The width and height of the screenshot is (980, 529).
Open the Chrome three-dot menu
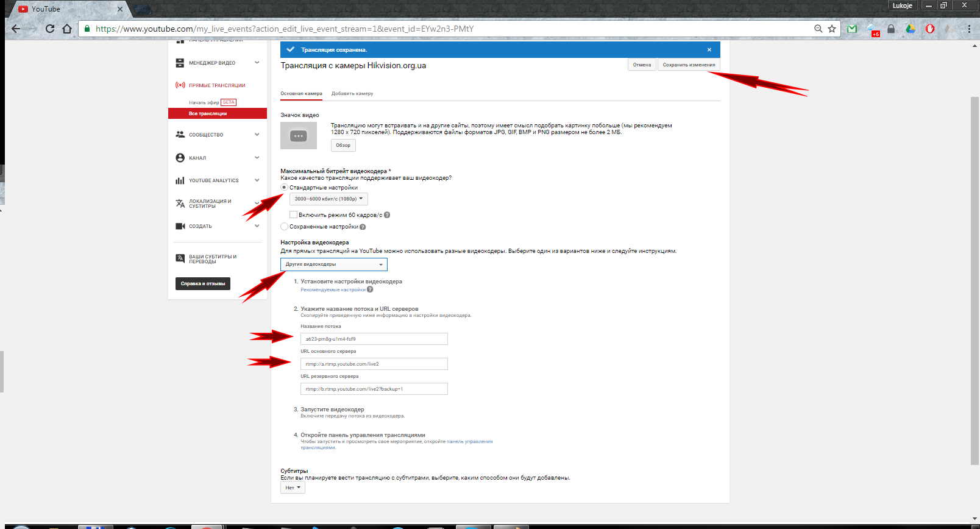point(969,29)
